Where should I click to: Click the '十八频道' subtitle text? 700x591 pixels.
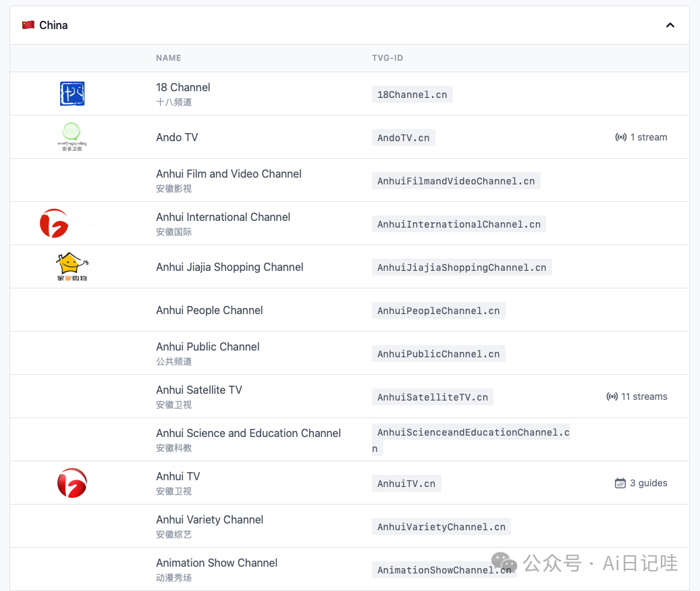click(x=173, y=102)
